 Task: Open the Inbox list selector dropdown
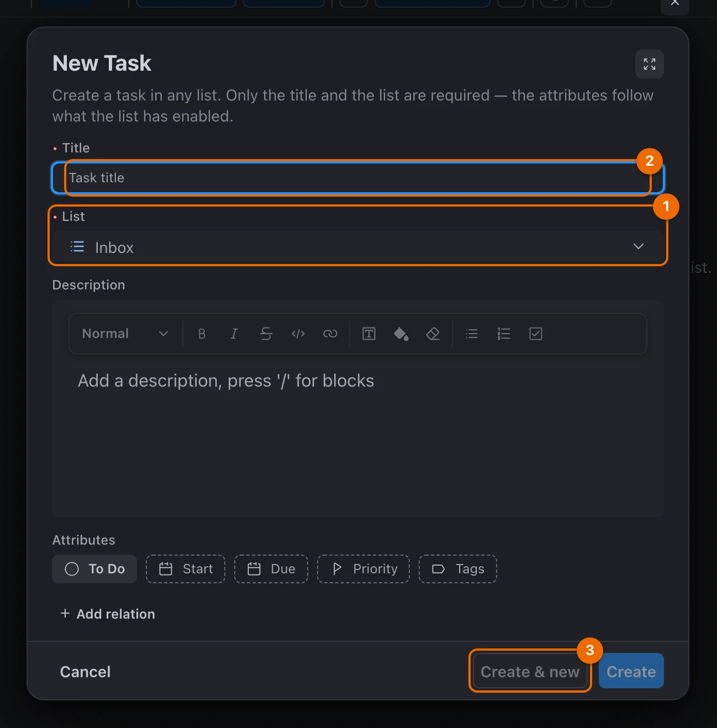click(358, 247)
